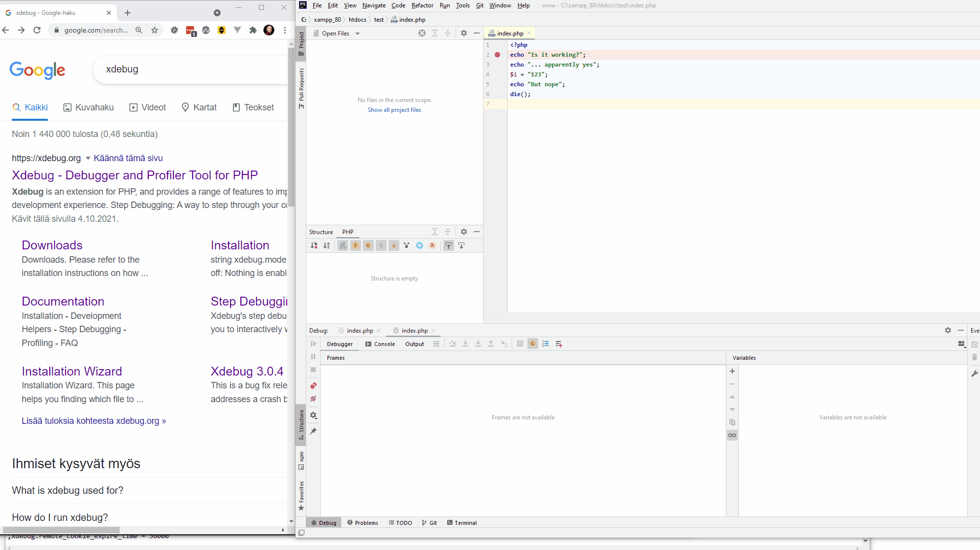Toggle Show Lambdas filter in Structure

click(432, 245)
